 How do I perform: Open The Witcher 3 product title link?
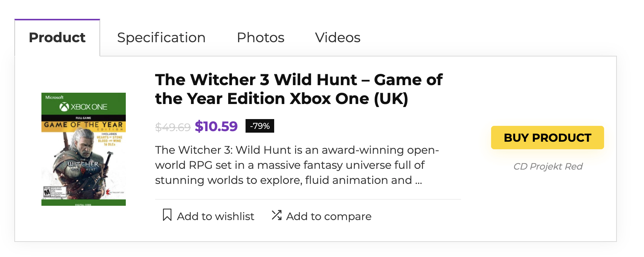tap(299, 89)
